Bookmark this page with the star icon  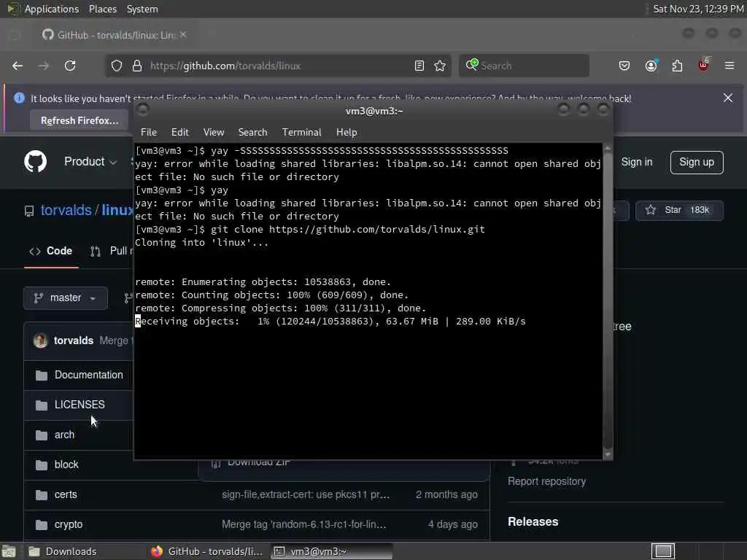tap(440, 66)
